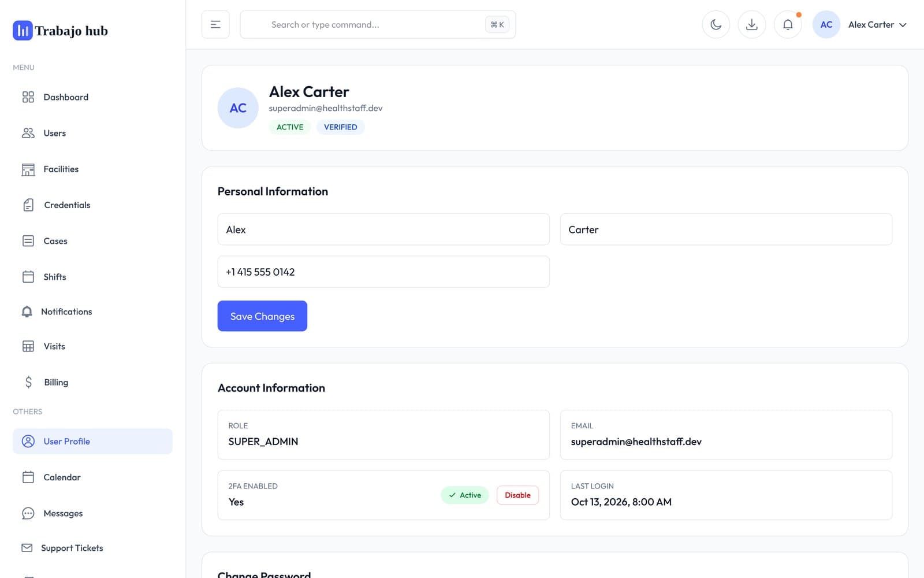Click the first name field containing Alex
Image resolution: width=924 pixels, height=578 pixels.
point(383,229)
